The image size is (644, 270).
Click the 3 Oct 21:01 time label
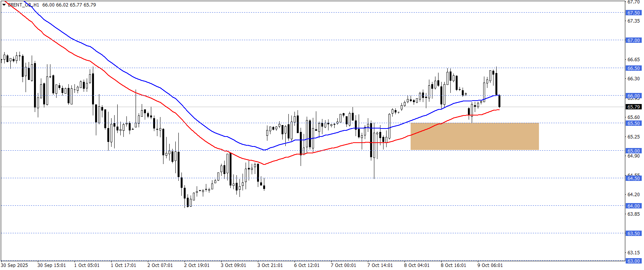click(270, 265)
